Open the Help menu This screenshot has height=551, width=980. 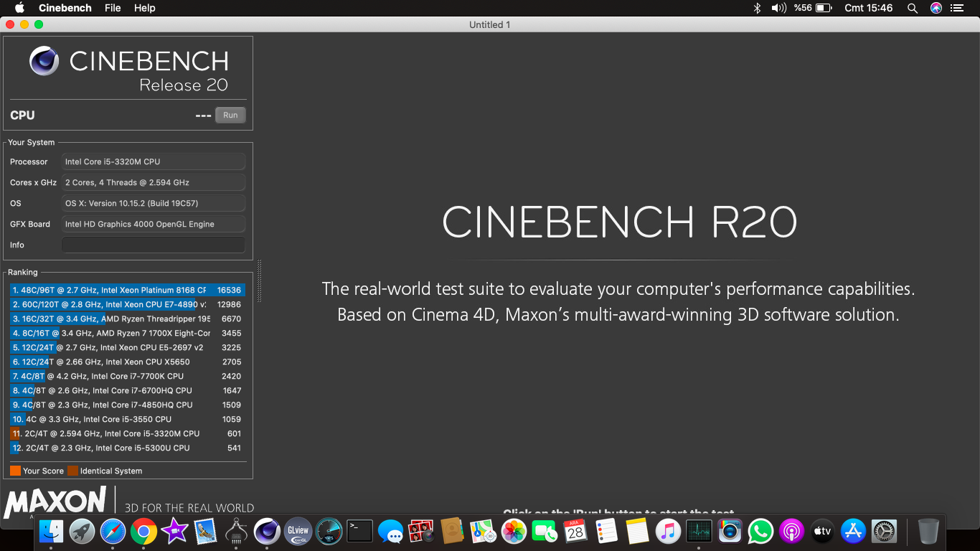click(x=144, y=8)
